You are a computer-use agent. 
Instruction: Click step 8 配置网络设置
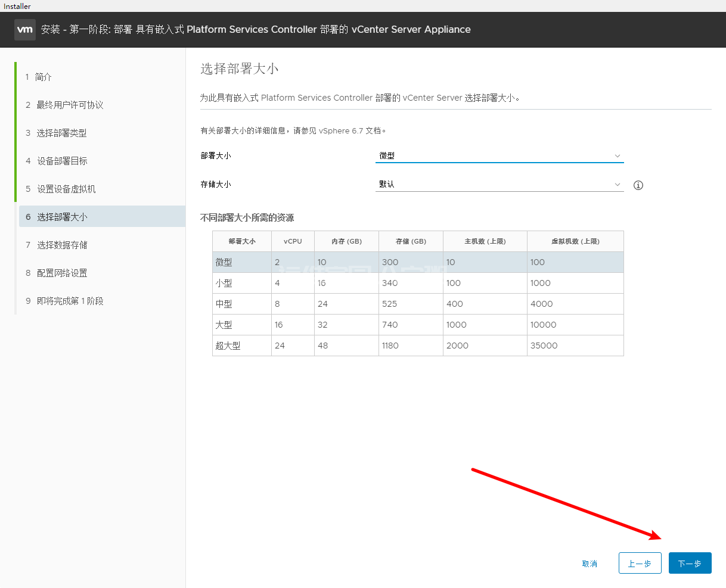62,273
